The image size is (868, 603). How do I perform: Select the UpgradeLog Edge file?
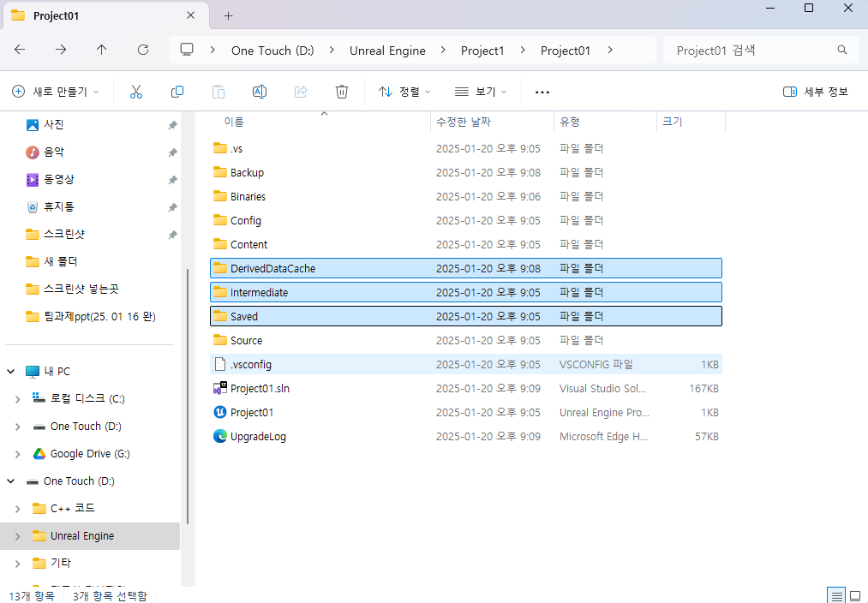coord(466,437)
